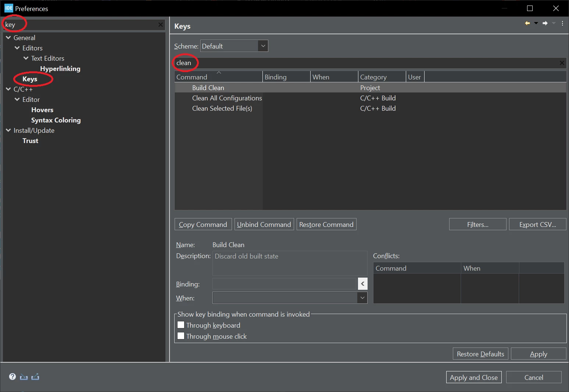Sort by Command column header
The height and width of the screenshot is (392, 569).
[219, 77]
